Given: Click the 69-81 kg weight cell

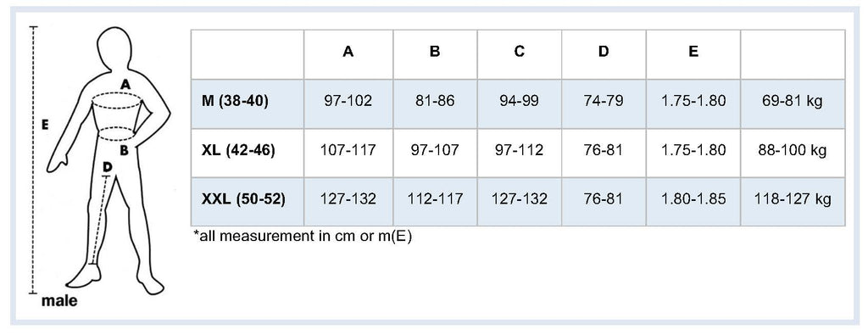Looking at the screenshot, I should coord(793,101).
